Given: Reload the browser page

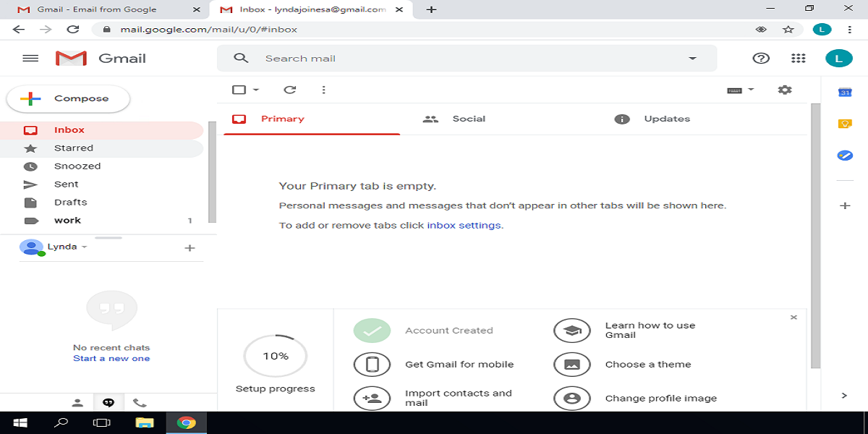Looking at the screenshot, I should (x=72, y=30).
